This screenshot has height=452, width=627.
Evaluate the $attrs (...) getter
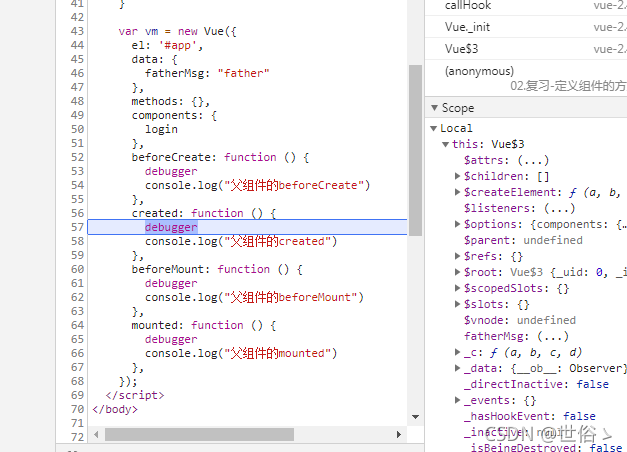(x=533, y=160)
